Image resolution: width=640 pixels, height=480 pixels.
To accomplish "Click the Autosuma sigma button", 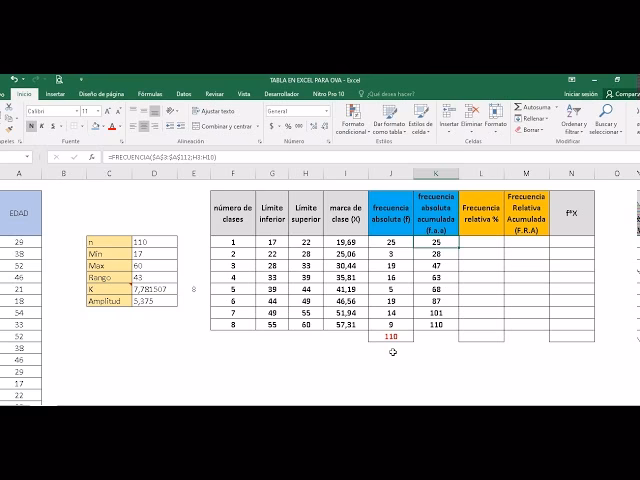I will point(532,107).
